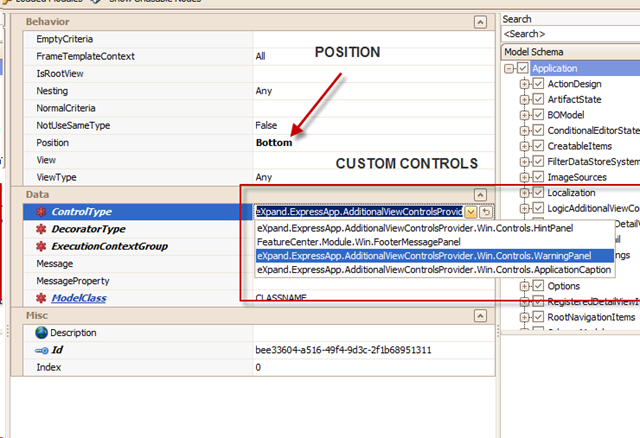The height and width of the screenshot is (438, 640).
Task: Click the ExecutionContextGroup required asterisk icon
Action: point(41,246)
